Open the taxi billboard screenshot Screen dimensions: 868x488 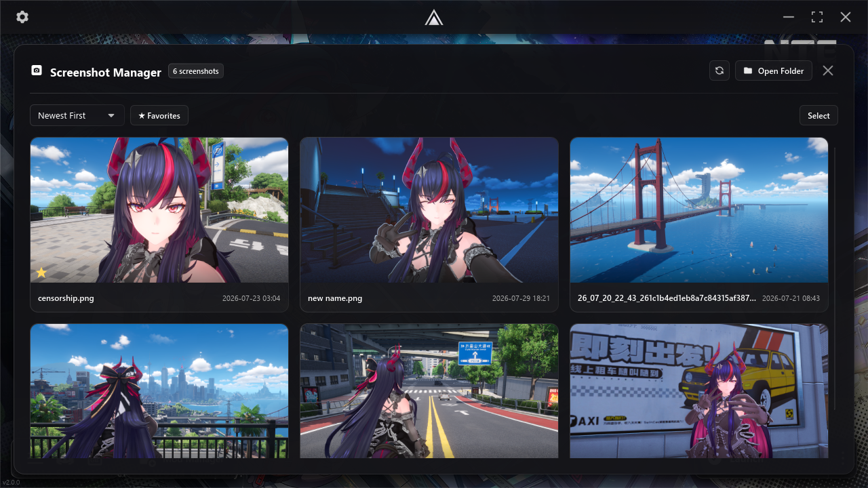point(699,390)
